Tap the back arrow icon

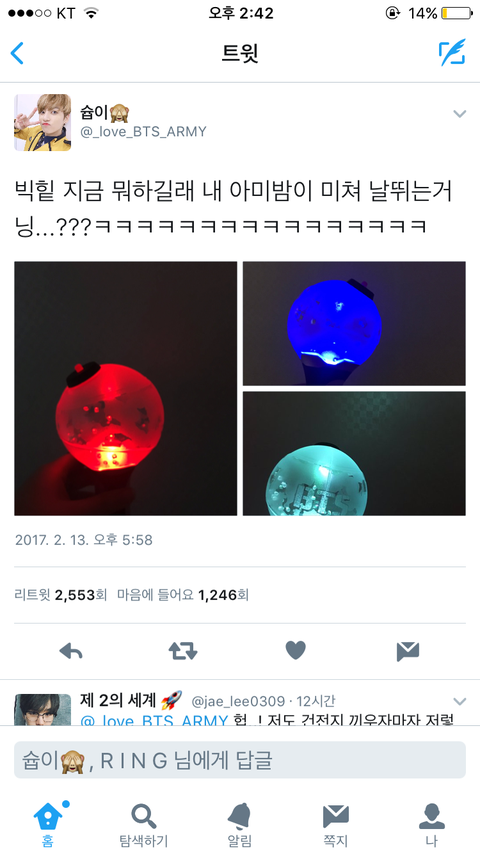[17, 53]
